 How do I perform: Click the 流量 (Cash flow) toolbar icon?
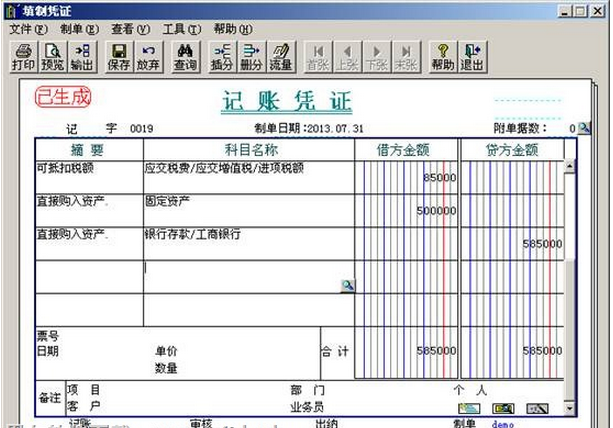click(x=281, y=56)
